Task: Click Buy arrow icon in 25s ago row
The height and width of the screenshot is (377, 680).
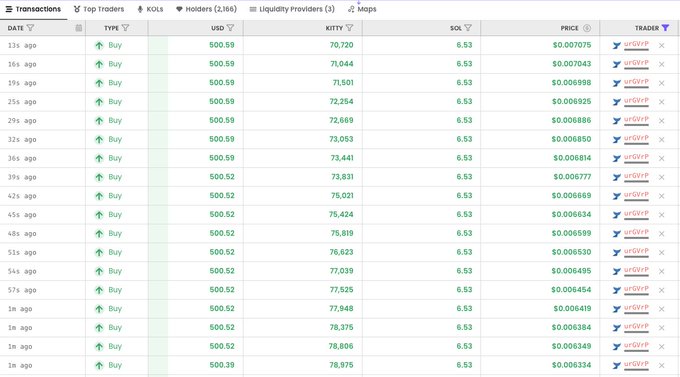Action: point(99,102)
